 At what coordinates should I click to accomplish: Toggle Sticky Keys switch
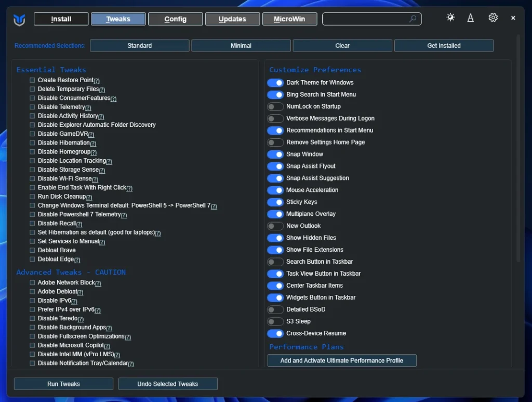(275, 202)
